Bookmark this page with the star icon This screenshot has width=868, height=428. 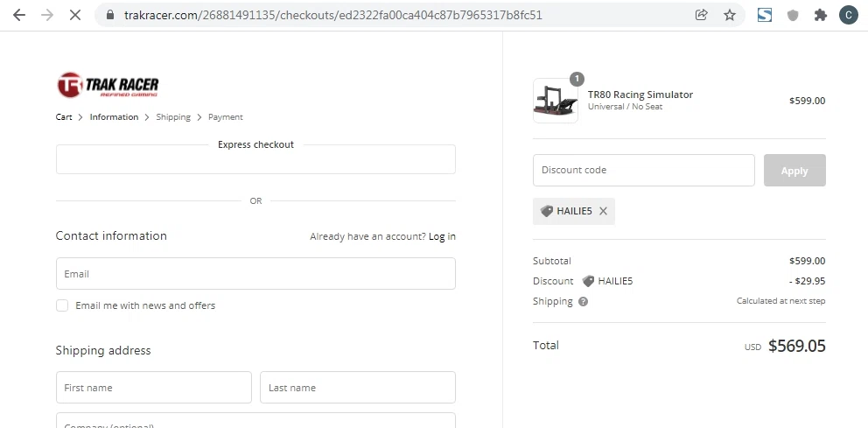[730, 15]
